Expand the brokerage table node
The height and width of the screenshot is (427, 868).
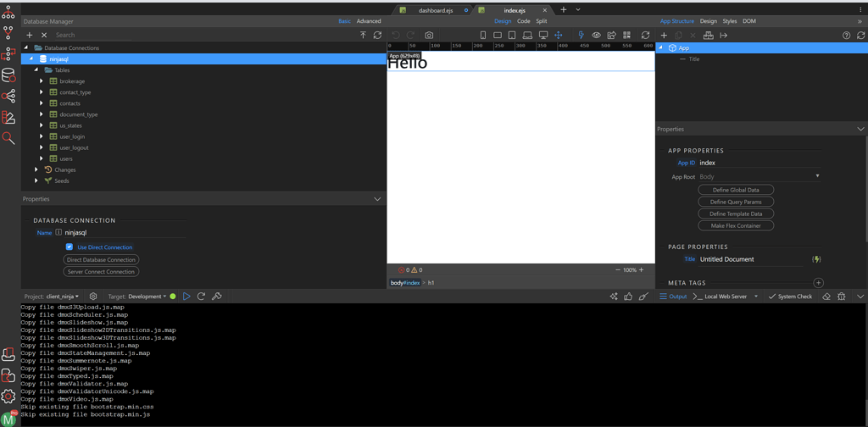pyautogui.click(x=42, y=81)
